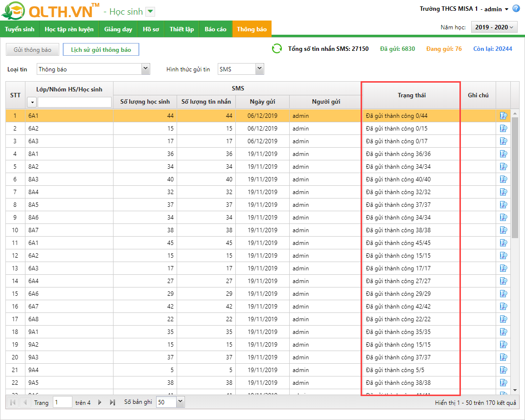The width and height of the screenshot is (525, 420).
Task: Click the green refresh SMS count icon
Action: pos(277,49)
